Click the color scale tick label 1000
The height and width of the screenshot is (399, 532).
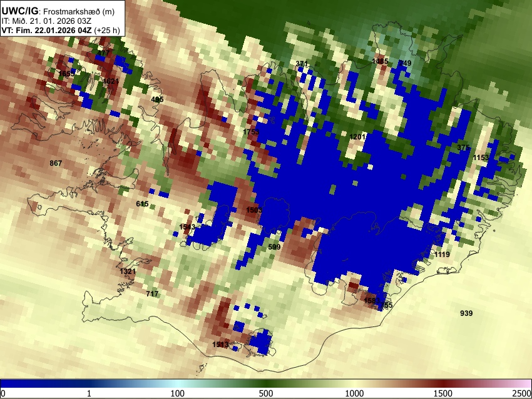[x=354, y=393]
